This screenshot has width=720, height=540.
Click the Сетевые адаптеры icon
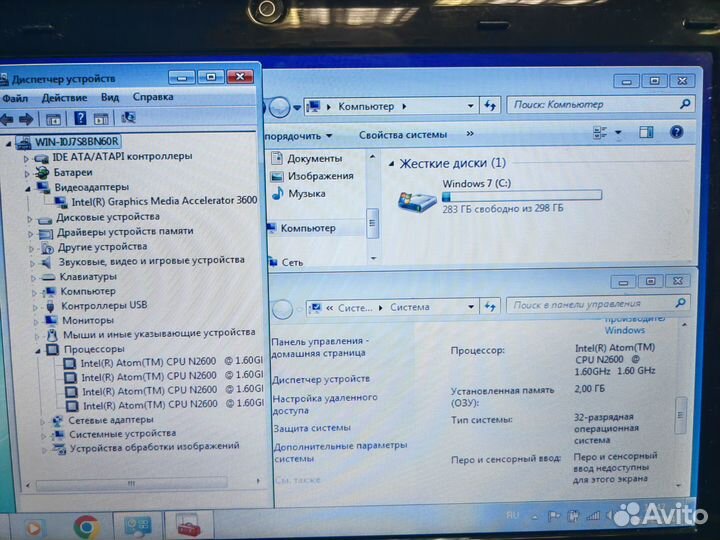[57, 420]
